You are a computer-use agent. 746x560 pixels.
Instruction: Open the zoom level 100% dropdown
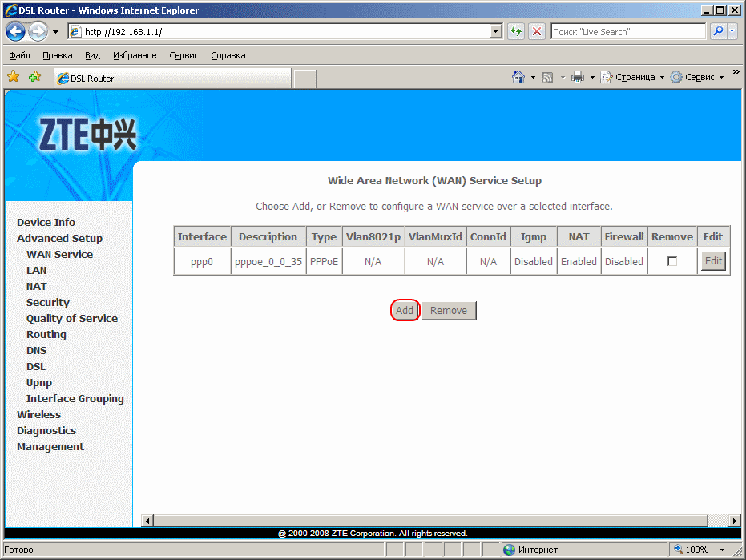[x=722, y=550]
